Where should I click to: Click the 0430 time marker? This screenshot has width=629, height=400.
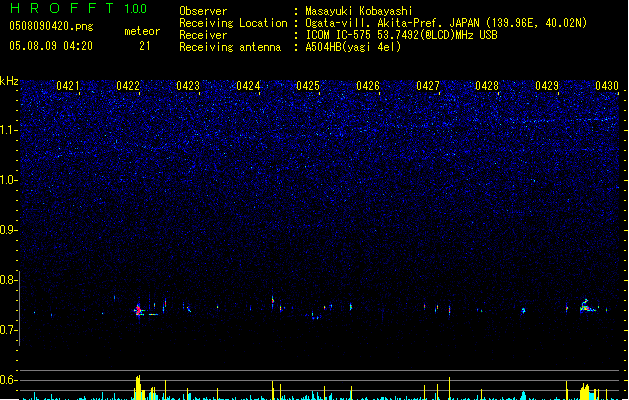coord(607,86)
